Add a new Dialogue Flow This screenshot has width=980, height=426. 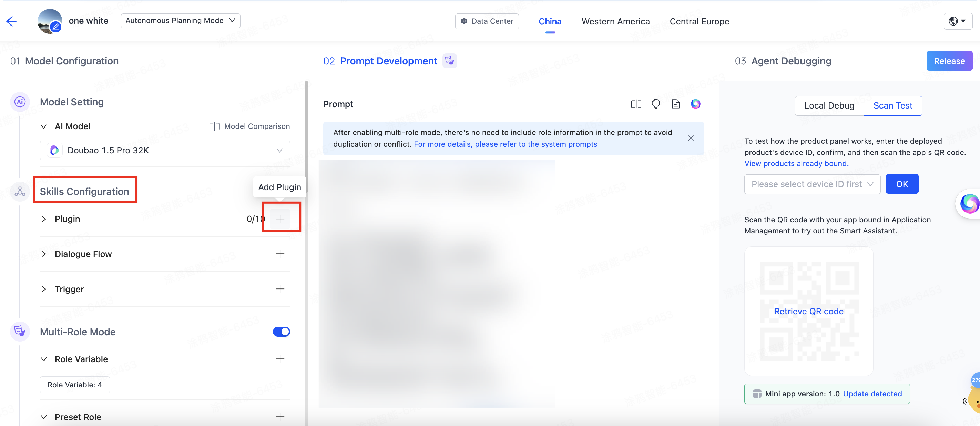pyautogui.click(x=280, y=254)
